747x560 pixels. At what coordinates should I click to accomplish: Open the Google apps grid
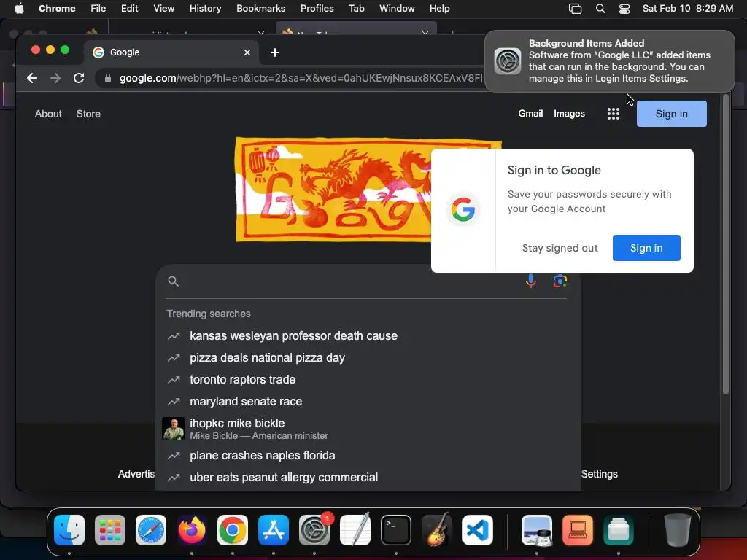coord(614,114)
